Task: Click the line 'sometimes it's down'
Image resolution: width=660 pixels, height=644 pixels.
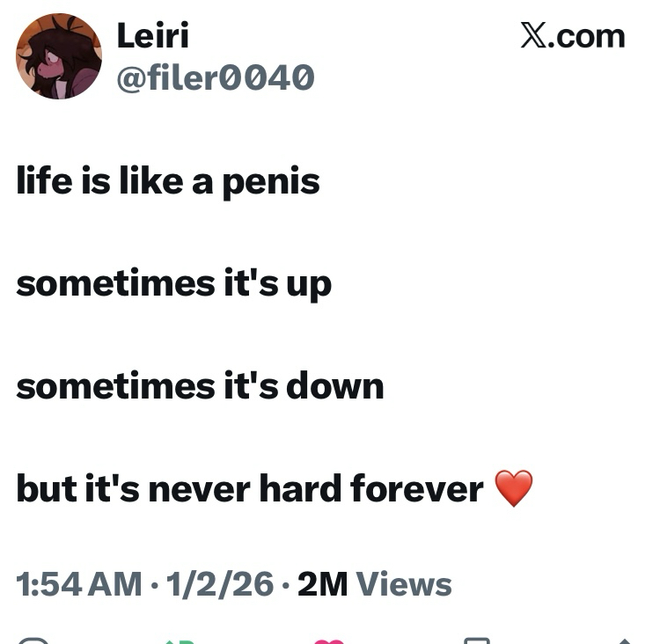Action: coord(200,386)
